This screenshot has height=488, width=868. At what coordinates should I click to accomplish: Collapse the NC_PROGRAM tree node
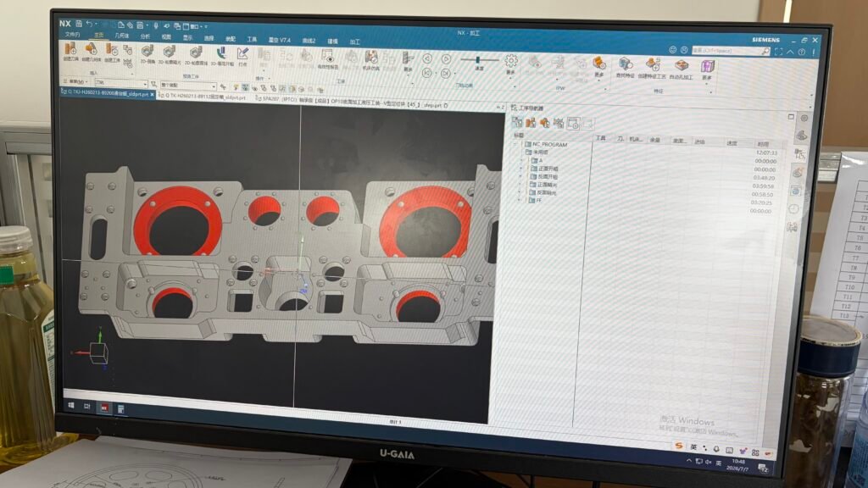pos(516,144)
